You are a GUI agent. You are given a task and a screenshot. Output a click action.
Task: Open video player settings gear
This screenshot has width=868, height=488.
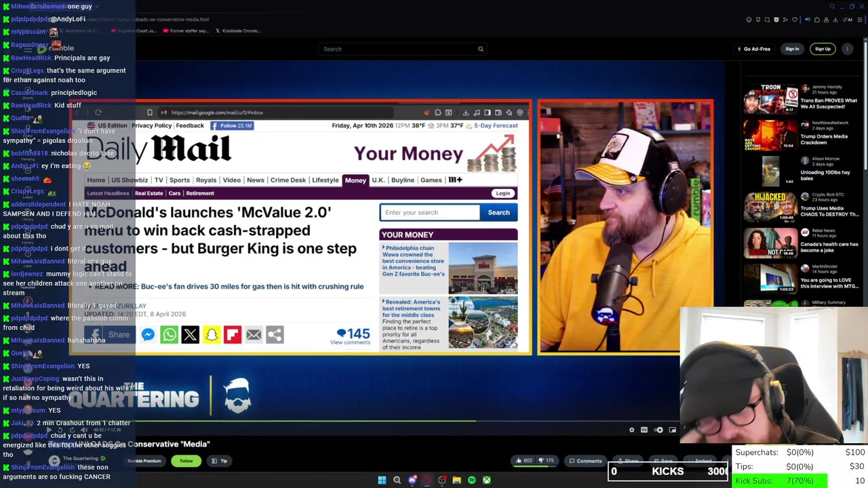(x=631, y=430)
